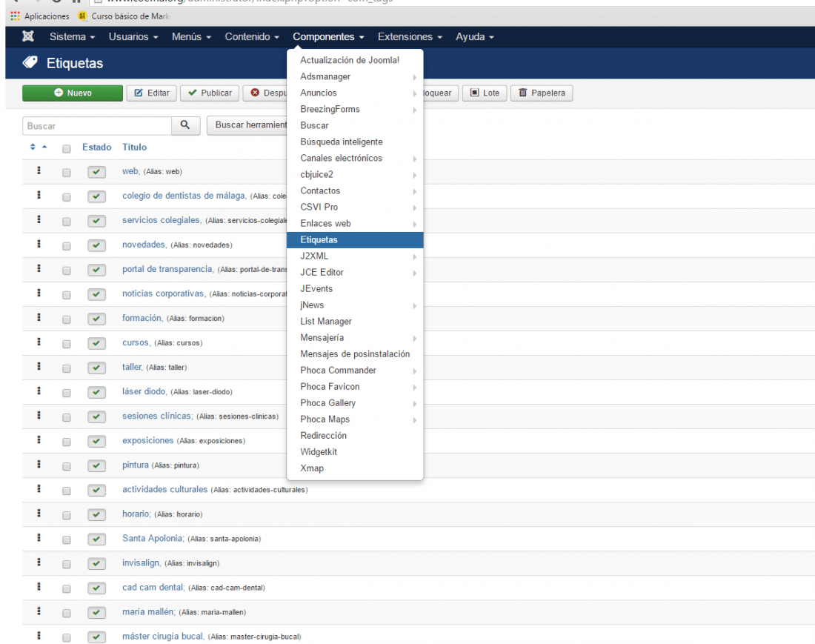This screenshot has width=815, height=644.
Task: Click the green Nuevo button
Action: pos(73,93)
